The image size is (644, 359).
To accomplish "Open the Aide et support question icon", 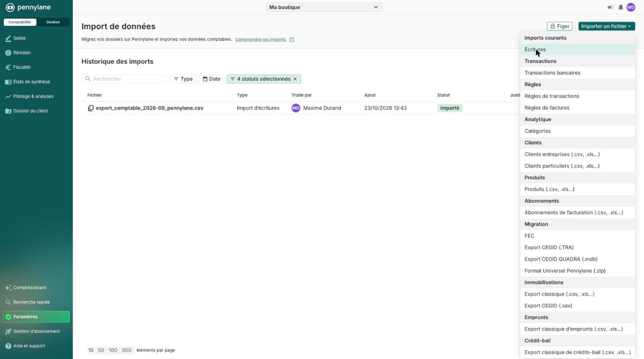I will coord(8,346).
